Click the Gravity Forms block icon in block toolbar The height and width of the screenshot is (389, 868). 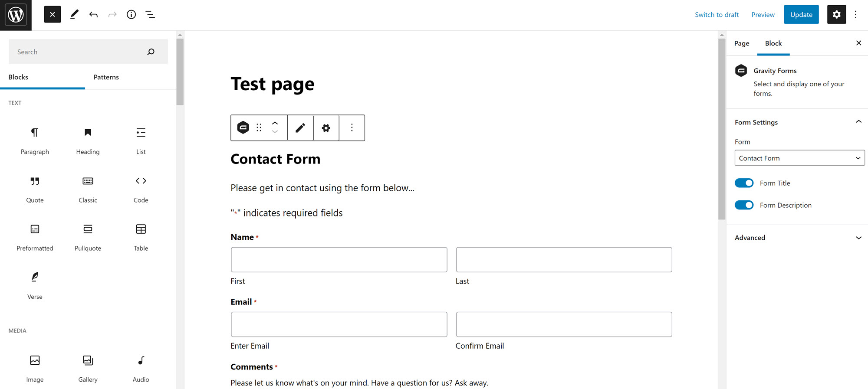click(243, 127)
